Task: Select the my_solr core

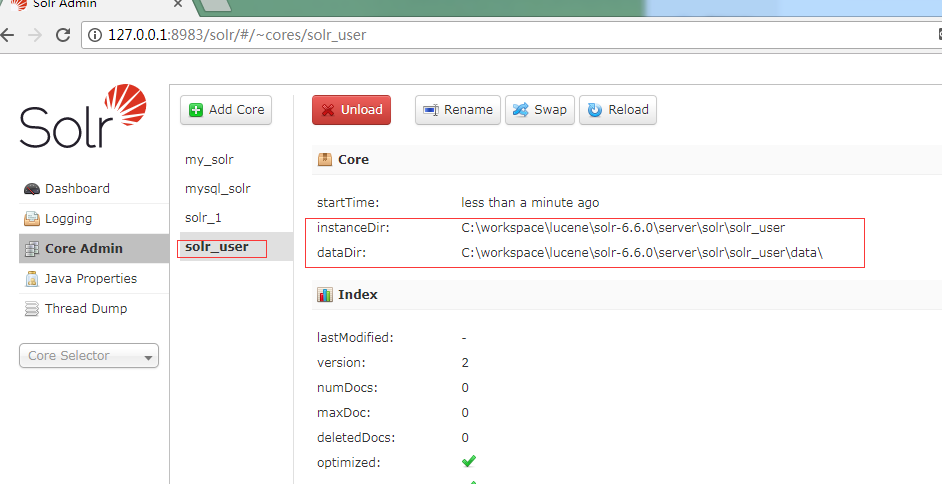Action: coord(209,160)
